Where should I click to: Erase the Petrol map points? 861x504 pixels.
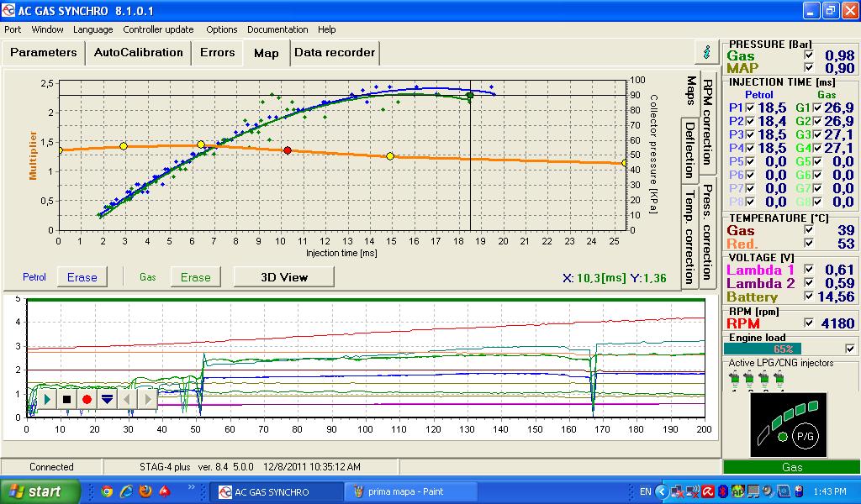pyautogui.click(x=82, y=276)
